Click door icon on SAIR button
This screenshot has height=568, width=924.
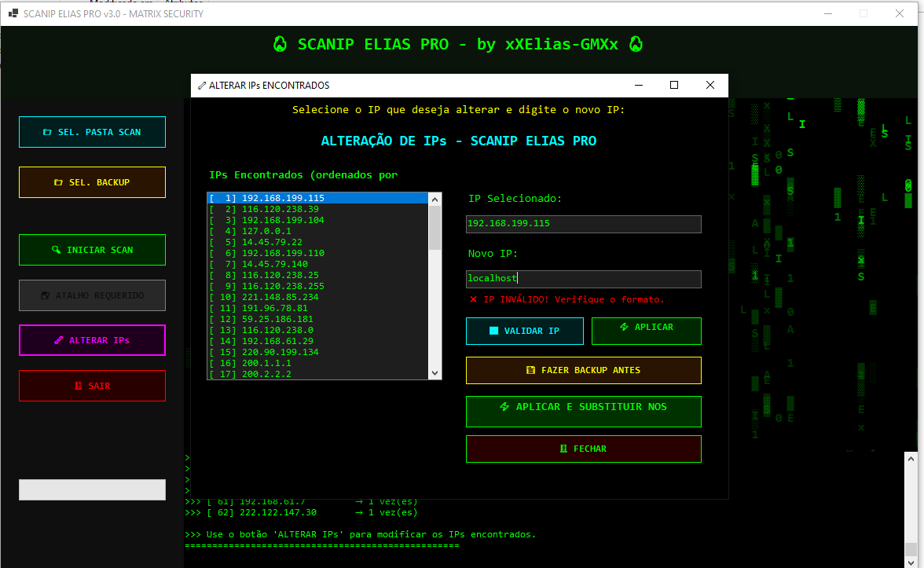tap(78, 385)
